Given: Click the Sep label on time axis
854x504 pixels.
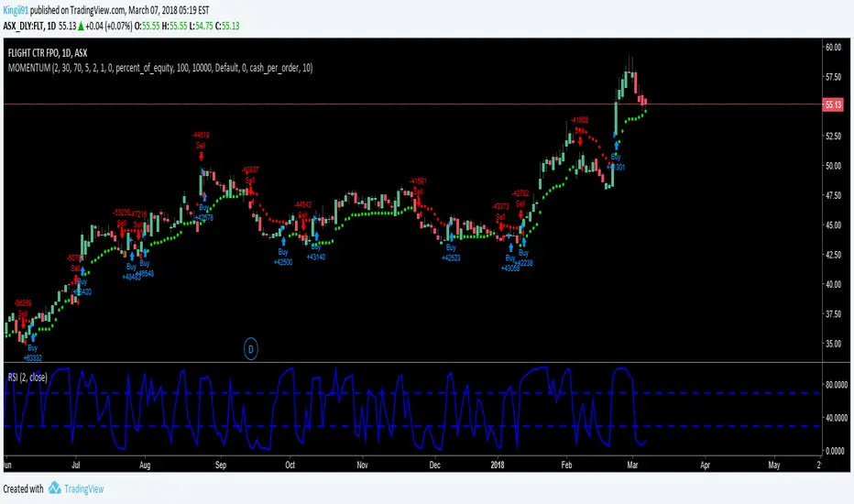Looking at the screenshot, I should (x=221, y=465).
